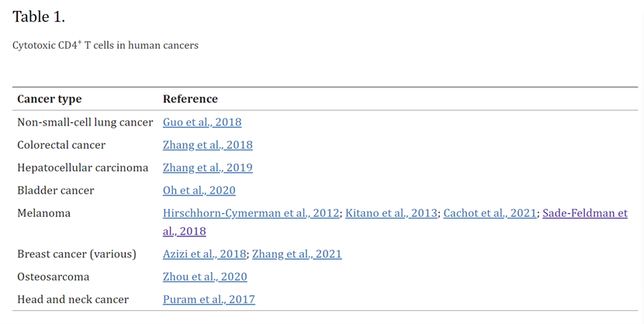Viewport: 644px width, 324px height.
Task: Open the Azizi et al., 2018 reference
Action: click(204, 254)
